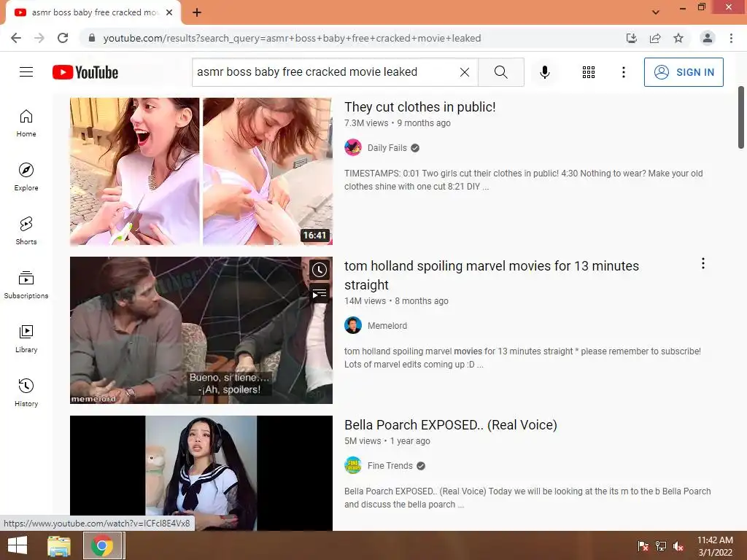Open Explore in sidebar
This screenshot has height=560, width=747.
tap(26, 176)
